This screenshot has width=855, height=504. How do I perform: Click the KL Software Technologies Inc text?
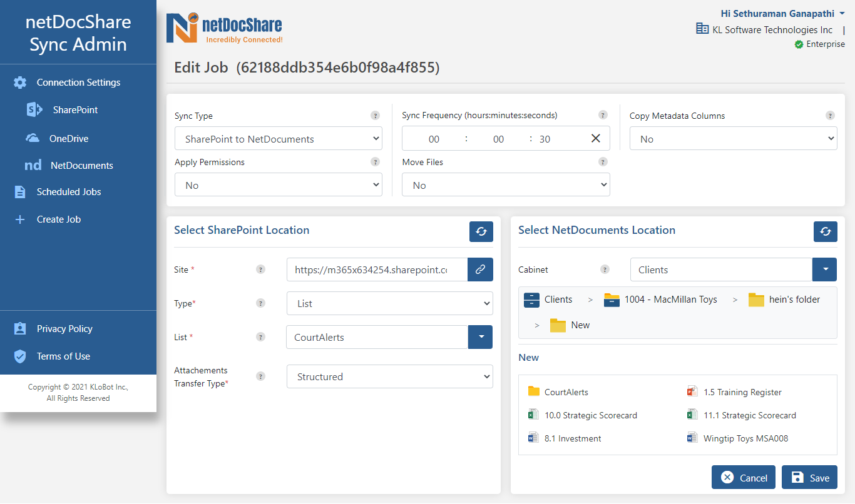coord(772,29)
